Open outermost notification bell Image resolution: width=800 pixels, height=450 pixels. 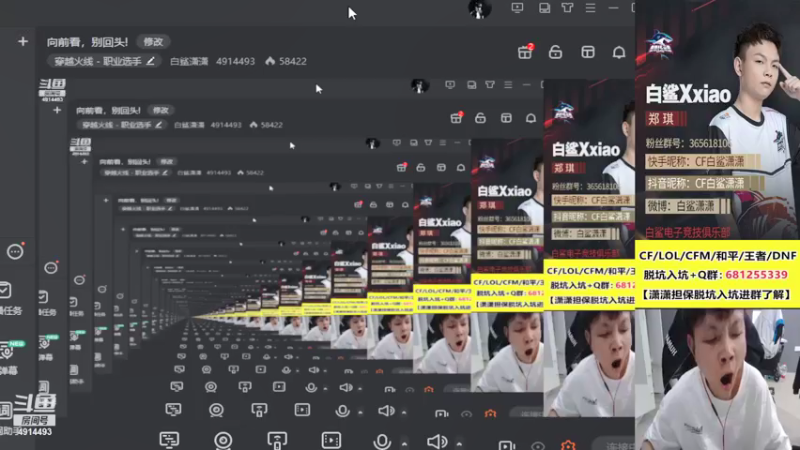[x=619, y=52]
